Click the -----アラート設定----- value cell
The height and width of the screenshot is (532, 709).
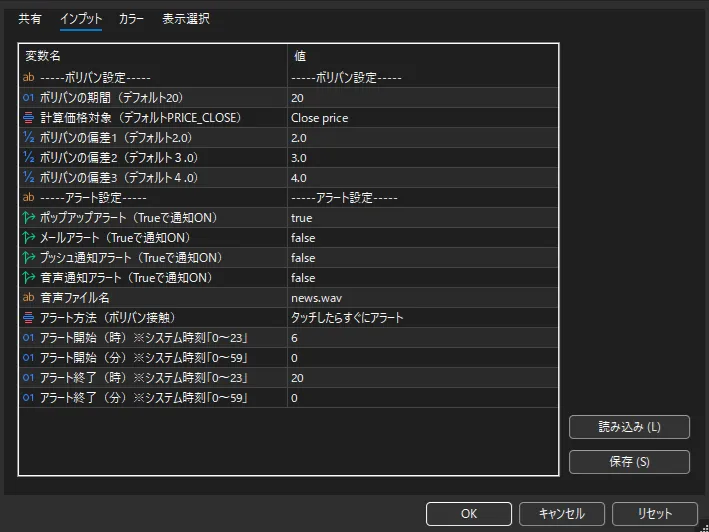pyautogui.click(x=423, y=198)
